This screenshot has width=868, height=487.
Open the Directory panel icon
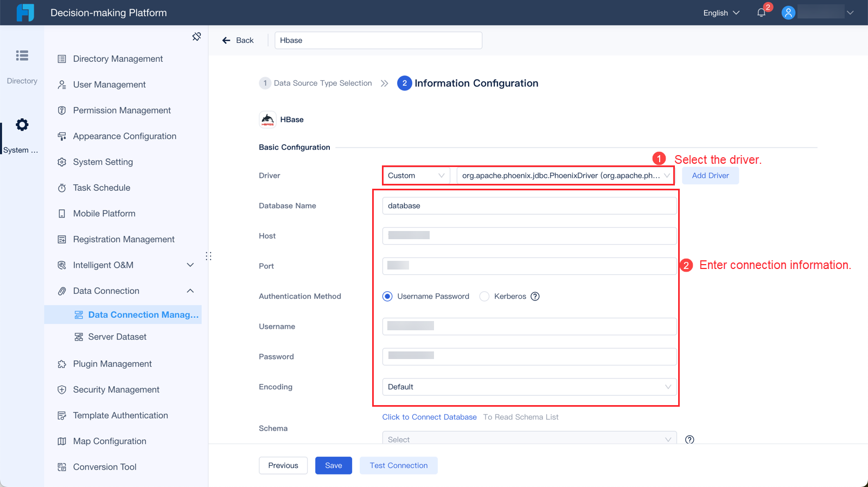point(22,55)
